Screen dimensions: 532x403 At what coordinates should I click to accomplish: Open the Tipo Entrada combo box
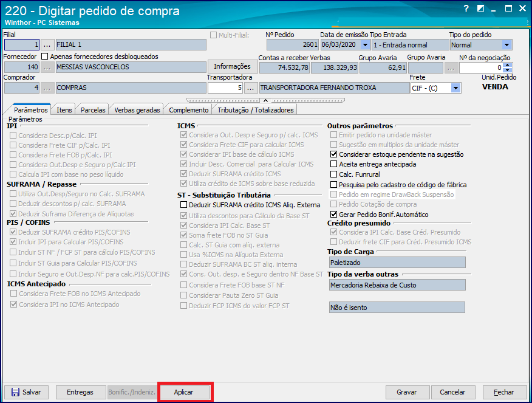(x=410, y=45)
